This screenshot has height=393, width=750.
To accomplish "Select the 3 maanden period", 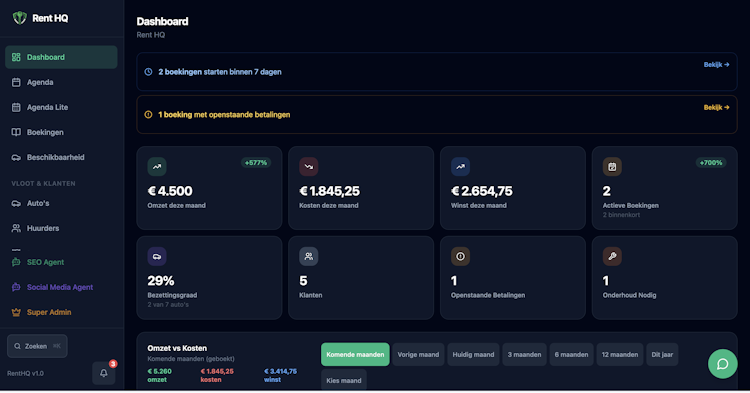I will point(524,355).
